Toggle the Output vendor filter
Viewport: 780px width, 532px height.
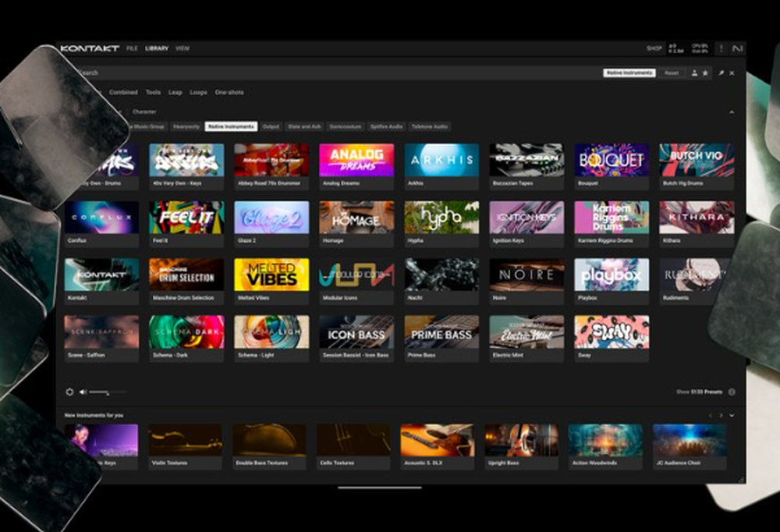point(271,126)
